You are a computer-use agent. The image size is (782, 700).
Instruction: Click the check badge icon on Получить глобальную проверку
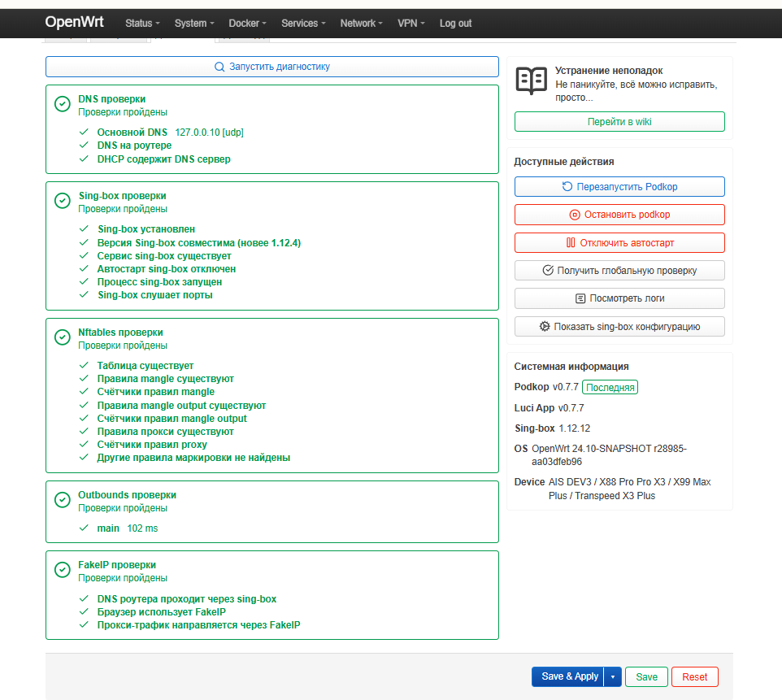pos(548,271)
